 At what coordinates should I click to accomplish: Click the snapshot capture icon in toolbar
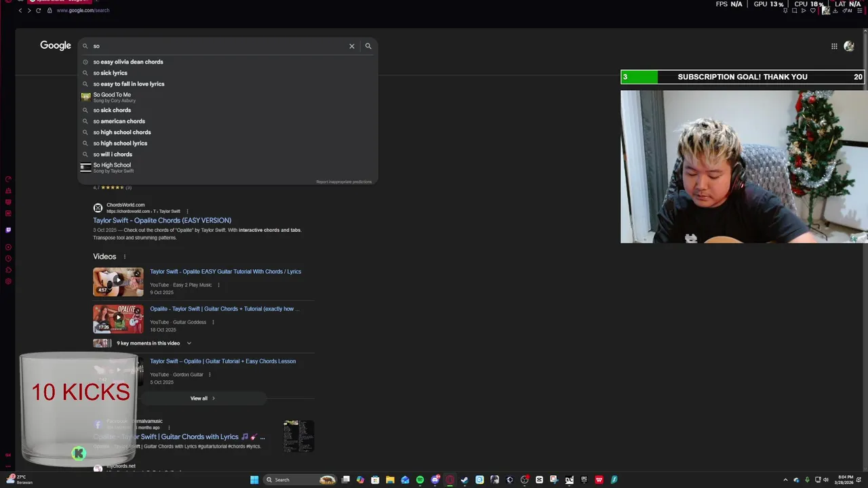point(794,10)
